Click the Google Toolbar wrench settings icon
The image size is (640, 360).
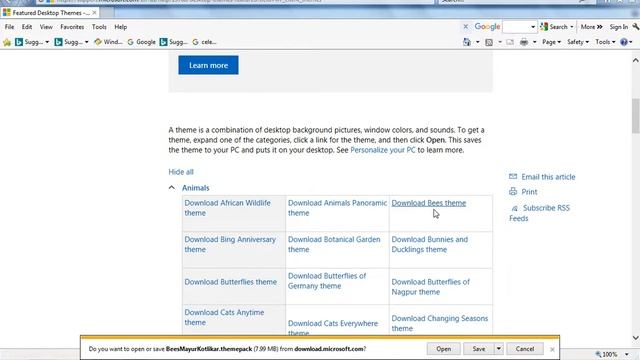635,27
